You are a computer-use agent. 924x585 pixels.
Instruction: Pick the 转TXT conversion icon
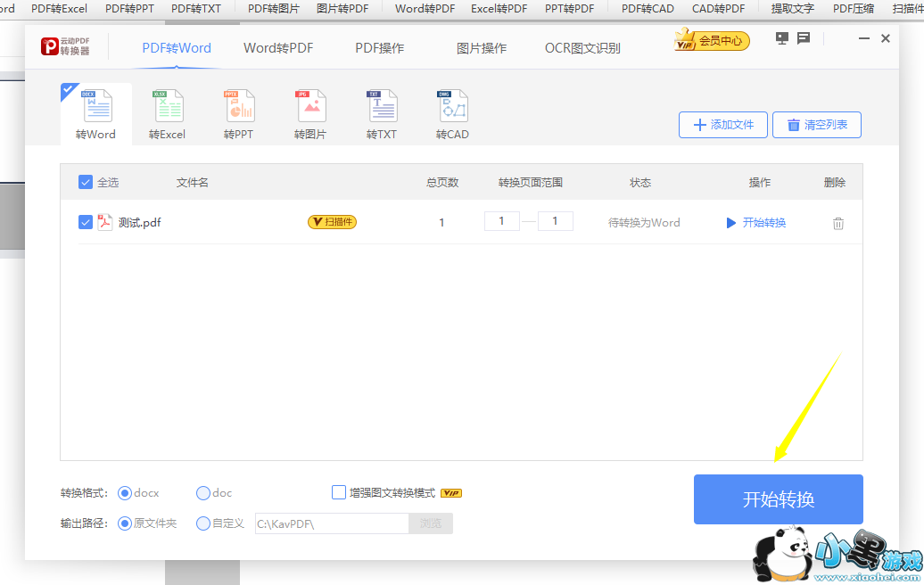click(x=382, y=107)
